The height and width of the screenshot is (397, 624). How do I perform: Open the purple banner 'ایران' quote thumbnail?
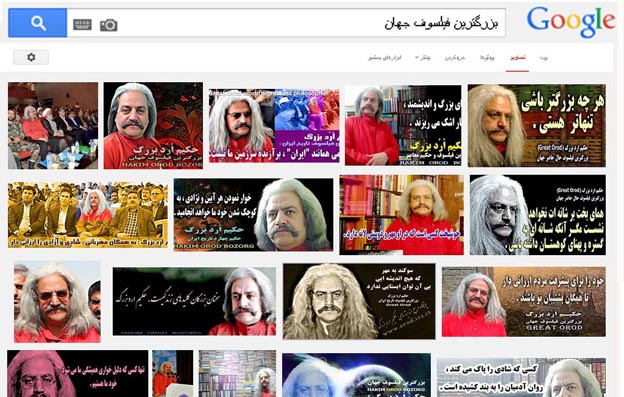click(274, 126)
